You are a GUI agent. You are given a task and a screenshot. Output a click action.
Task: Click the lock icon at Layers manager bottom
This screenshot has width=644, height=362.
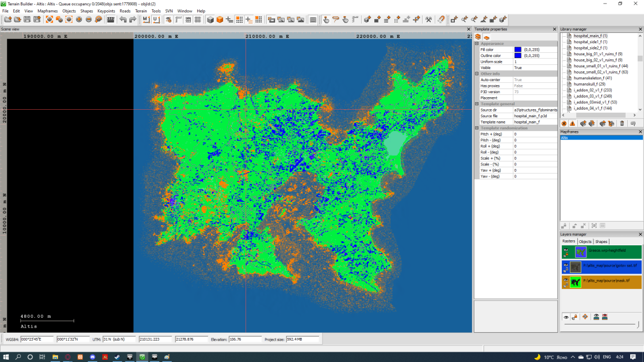574,317
